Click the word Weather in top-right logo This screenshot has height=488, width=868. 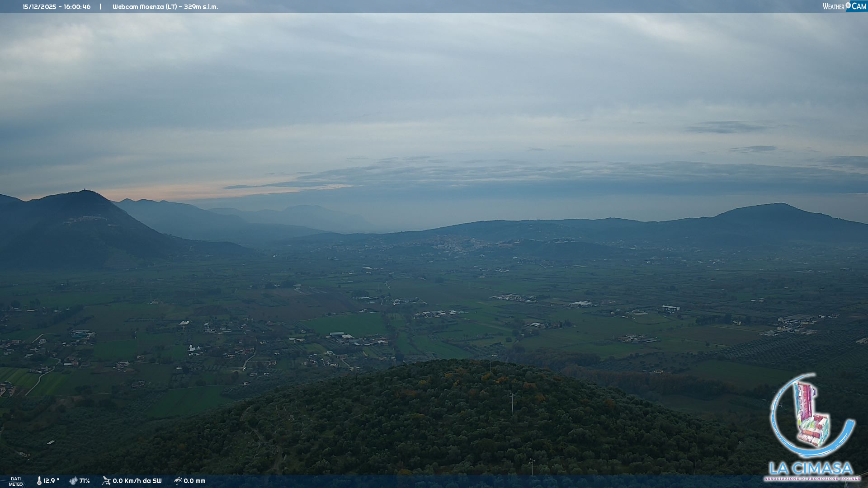coord(833,6)
